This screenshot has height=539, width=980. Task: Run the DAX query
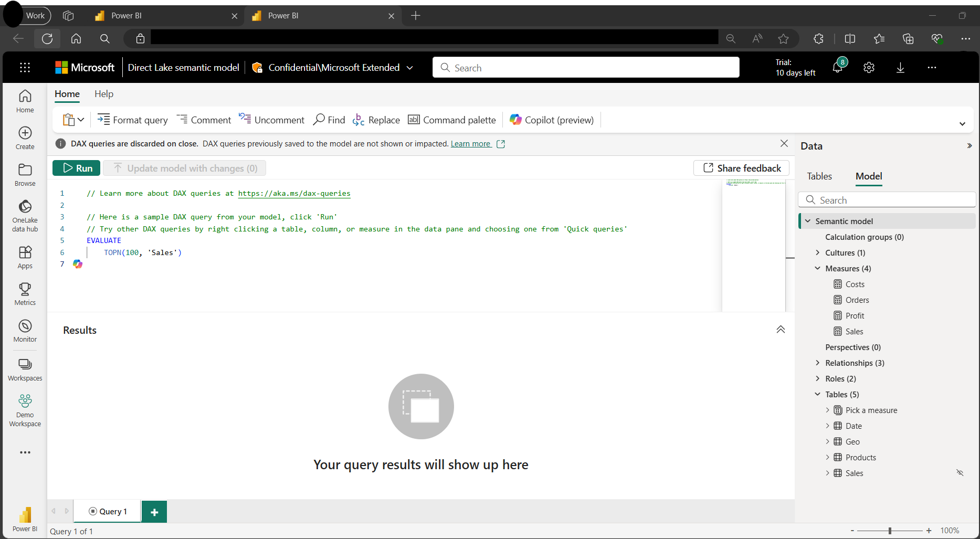click(x=77, y=168)
